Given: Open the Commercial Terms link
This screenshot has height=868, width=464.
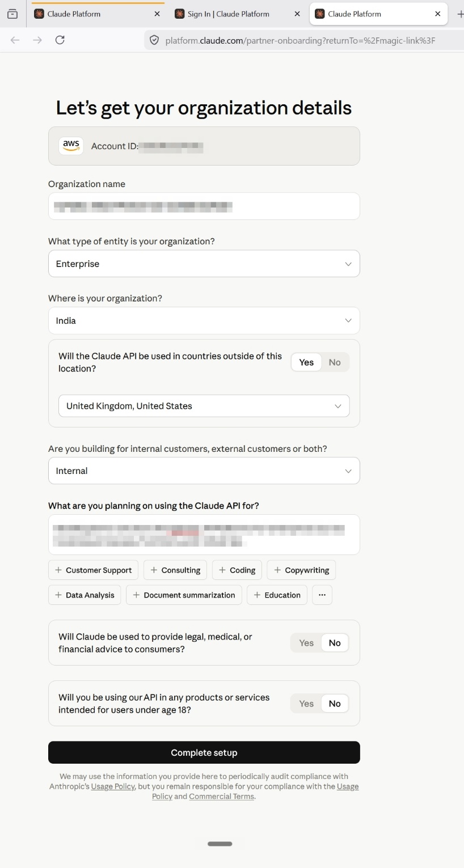Looking at the screenshot, I should 222,797.
